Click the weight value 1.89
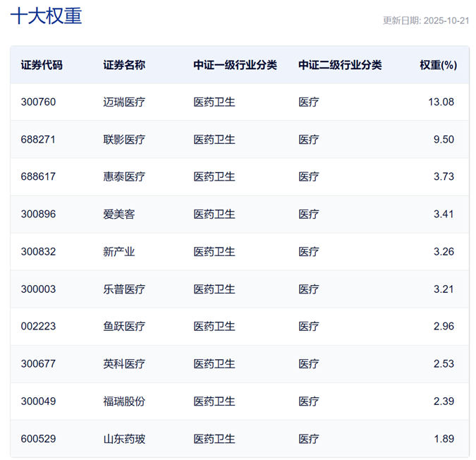476x460 pixels. [444, 439]
